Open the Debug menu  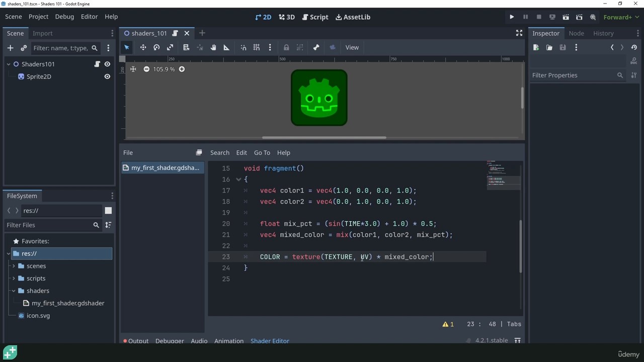[64, 17]
